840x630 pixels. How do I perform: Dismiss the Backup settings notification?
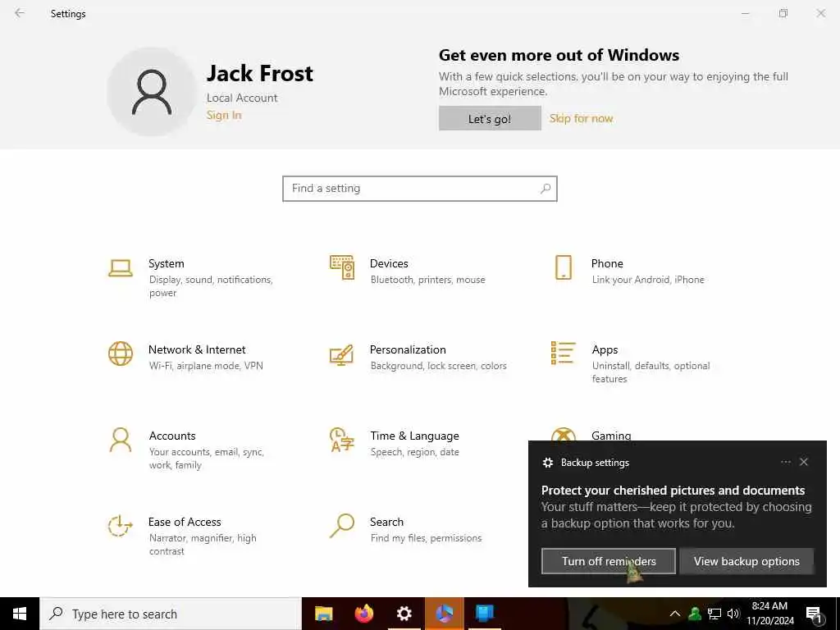coord(804,462)
